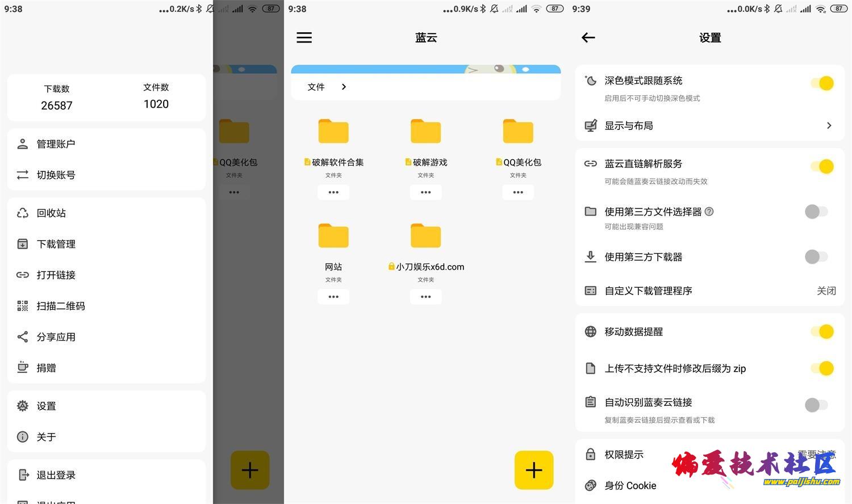852x504 pixels.
Task: Click the 自定义下载管理程序 list icon
Action: 591,291
